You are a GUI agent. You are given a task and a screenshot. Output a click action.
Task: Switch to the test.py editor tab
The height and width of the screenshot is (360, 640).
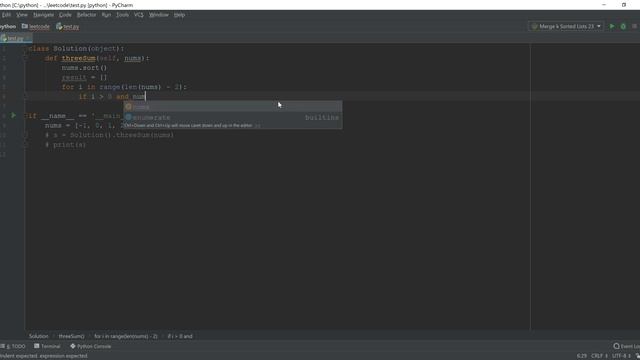click(x=16, y=38)
